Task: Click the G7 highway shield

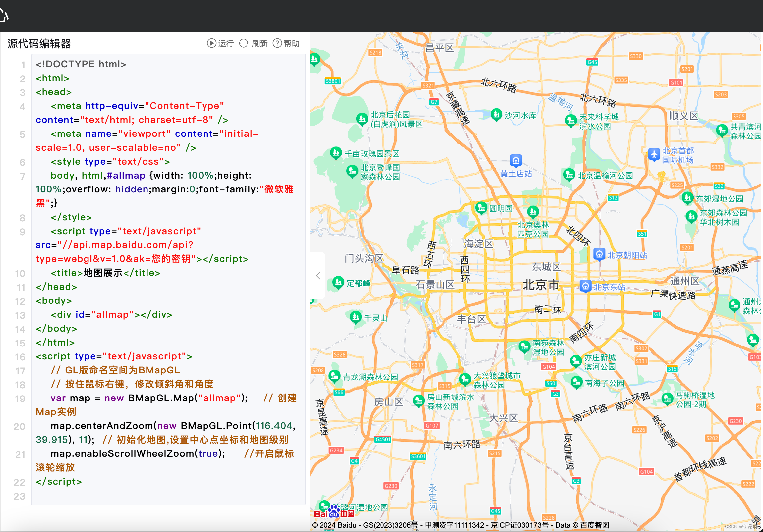Action: [x=434, y=102]
